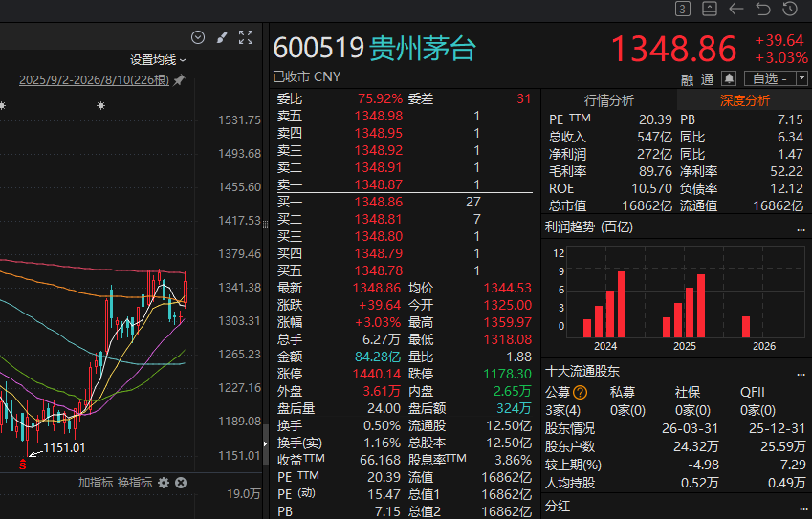Click the current price 1348.86 header
812x519 pixels.
(x=673, y=49)
